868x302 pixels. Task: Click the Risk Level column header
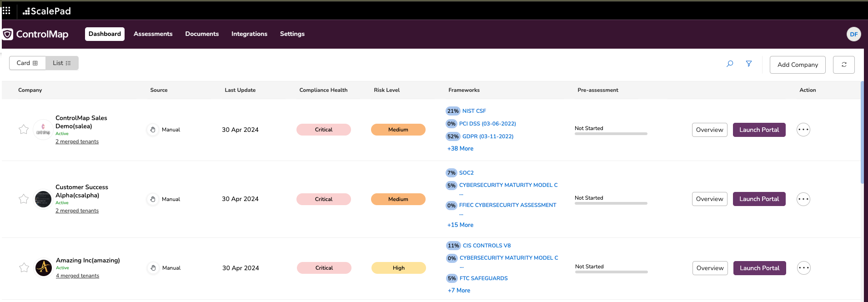(x=386, y=90)
